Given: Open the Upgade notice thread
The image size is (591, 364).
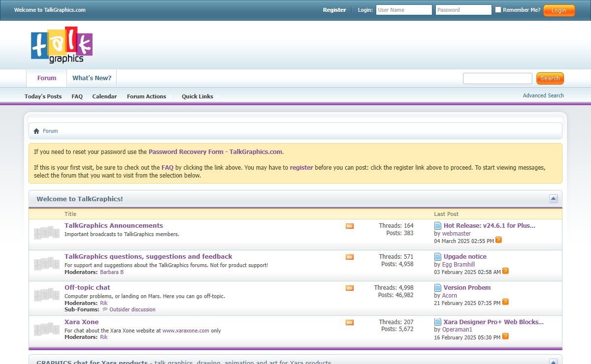Looking at the screenshot, I should tap(465, 256).
